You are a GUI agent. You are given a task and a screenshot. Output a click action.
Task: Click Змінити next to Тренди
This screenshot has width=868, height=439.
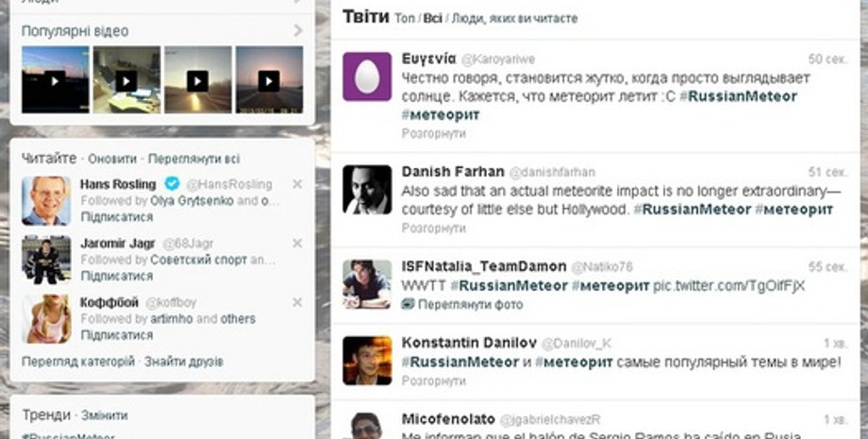click(104, 415)
